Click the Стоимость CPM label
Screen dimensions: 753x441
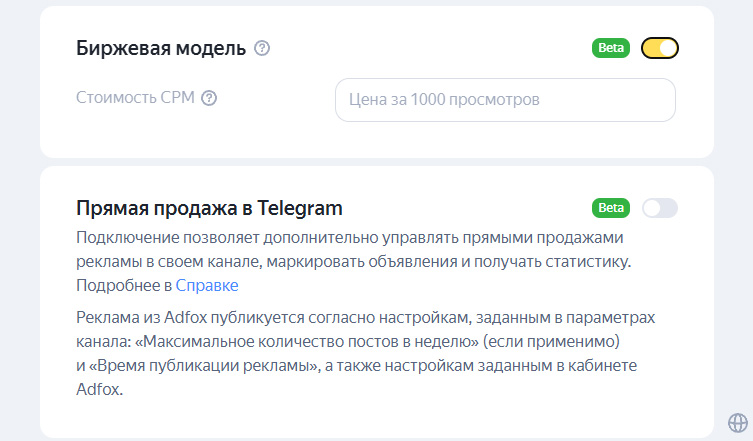135,98
